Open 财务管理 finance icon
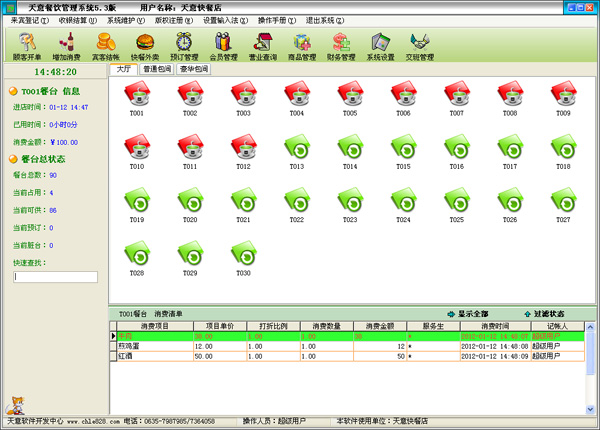The width and height of the screenshot is (600, 430). tap(341, 45)
